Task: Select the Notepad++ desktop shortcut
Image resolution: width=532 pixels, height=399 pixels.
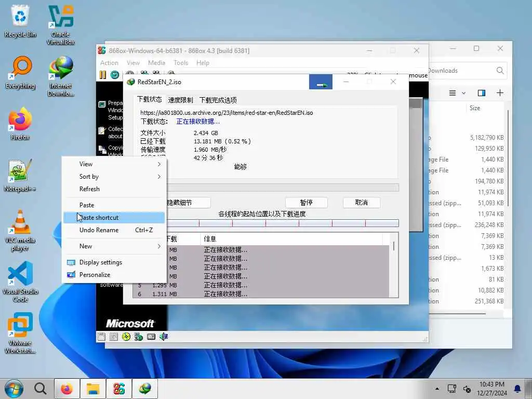Action: tap(20, 176)
